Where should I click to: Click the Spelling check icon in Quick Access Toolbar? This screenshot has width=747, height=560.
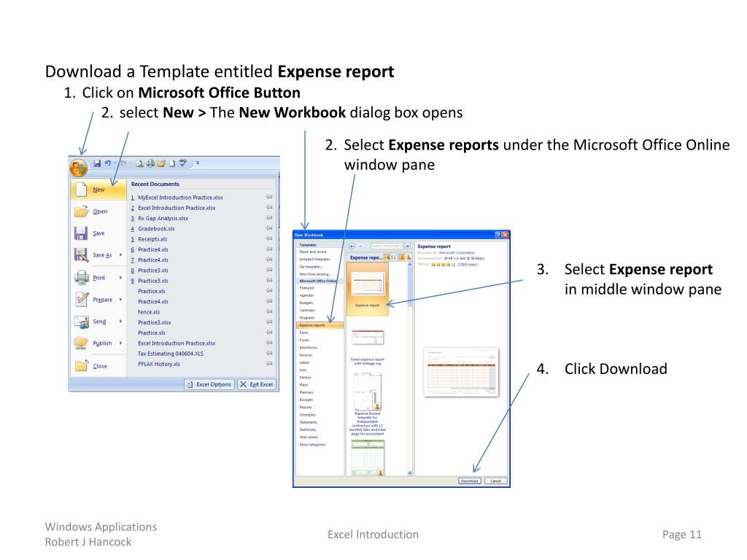coord(183,163)
